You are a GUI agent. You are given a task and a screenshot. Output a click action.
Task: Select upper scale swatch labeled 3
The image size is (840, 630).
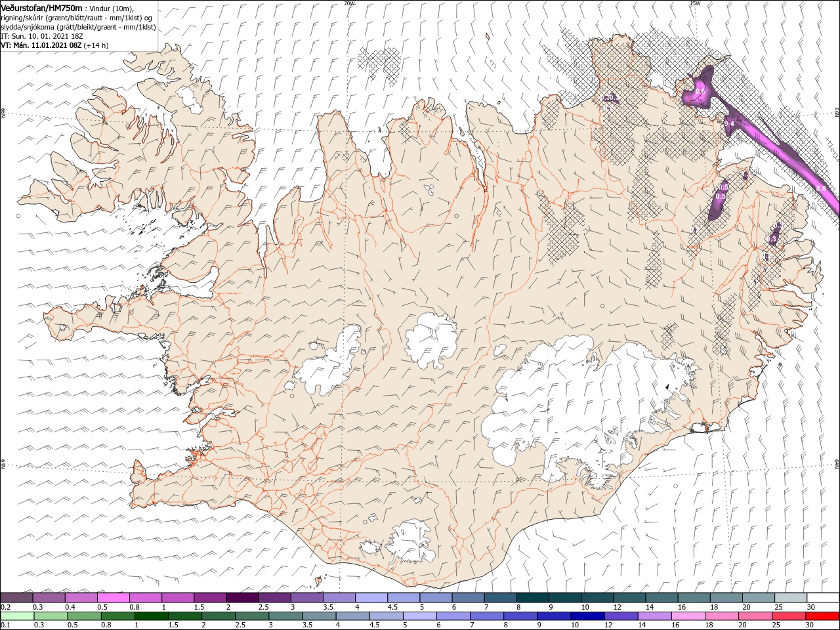click(306, 598)
